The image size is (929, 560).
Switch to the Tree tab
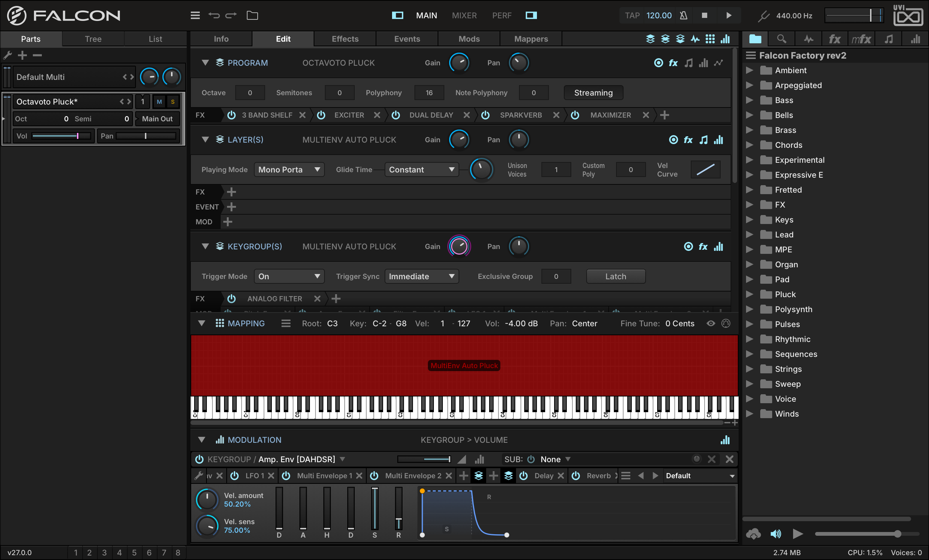93,39
